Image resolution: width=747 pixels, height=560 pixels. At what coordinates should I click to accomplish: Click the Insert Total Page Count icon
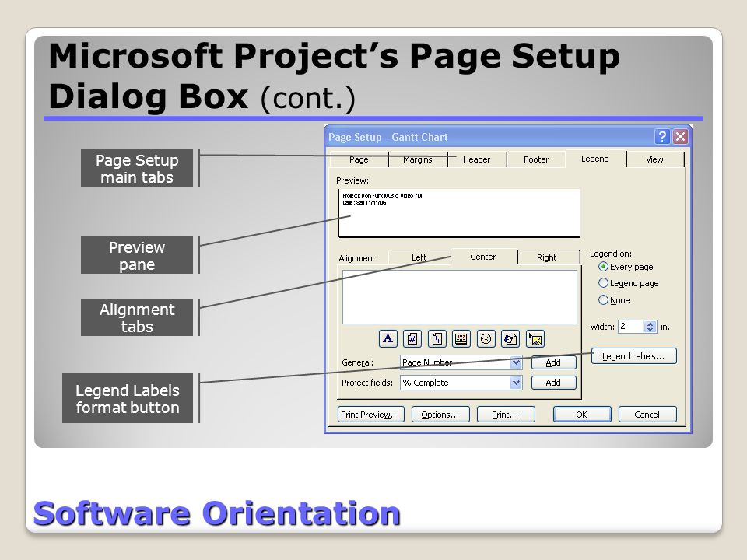pyautogui.click(x=437, y=338)
